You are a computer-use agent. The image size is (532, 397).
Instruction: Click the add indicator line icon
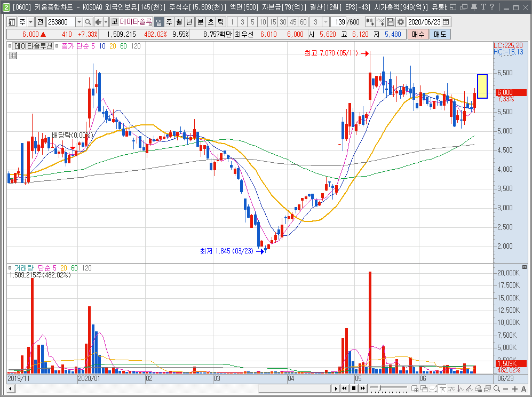(380, 22)
